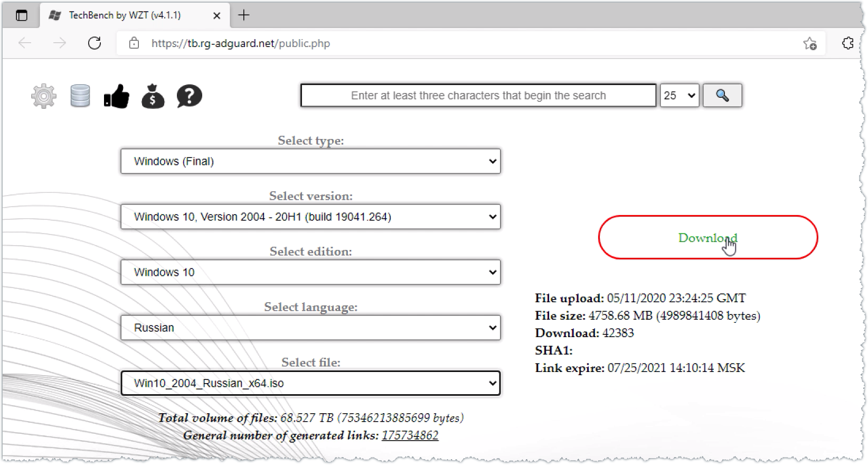Expand the Select edition dropdown
This screenshot has height=465, width=868.
tap(310, 272)
